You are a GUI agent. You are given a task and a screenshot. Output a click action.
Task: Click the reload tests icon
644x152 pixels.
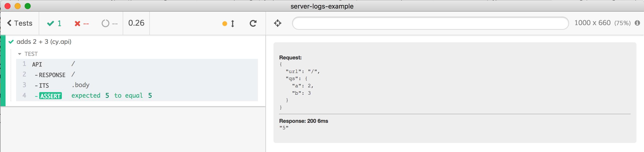253,23
